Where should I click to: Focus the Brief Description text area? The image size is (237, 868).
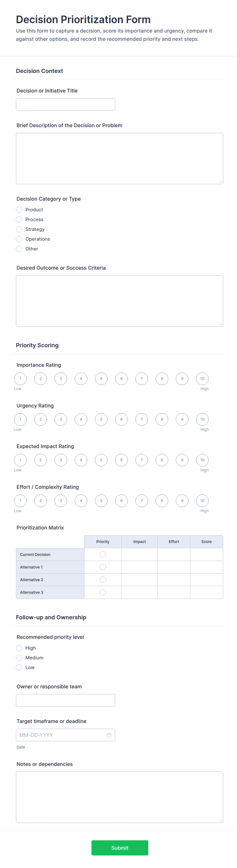[x=120, y=158]
